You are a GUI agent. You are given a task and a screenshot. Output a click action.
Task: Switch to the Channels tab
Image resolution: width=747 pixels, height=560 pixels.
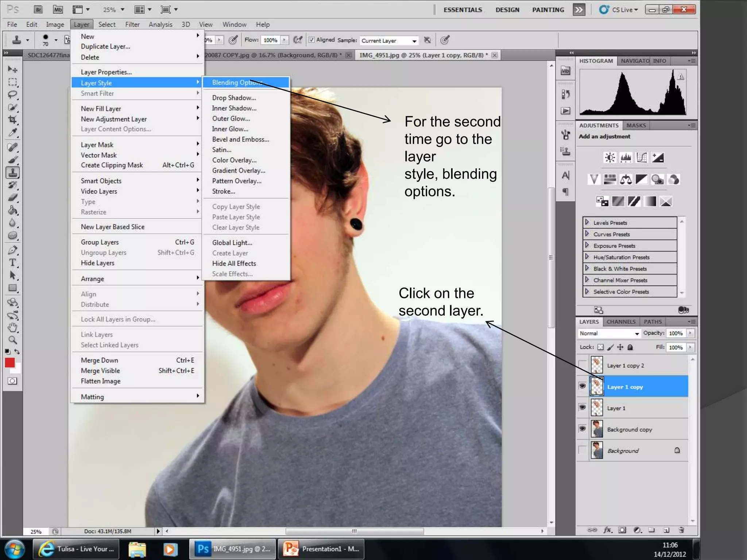pyautogui.click(x=621, y=322)
